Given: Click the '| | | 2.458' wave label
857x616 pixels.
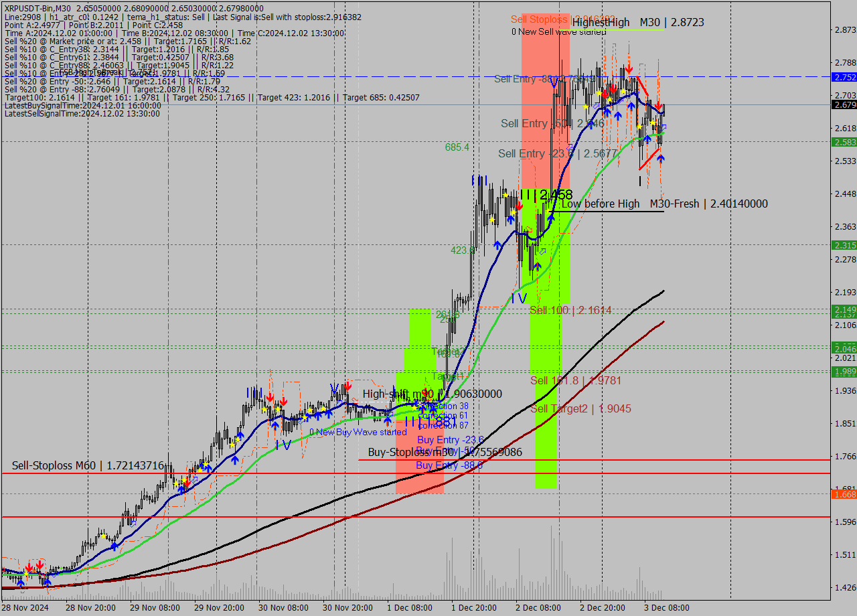Looking at the screenshot, I should coord(546,194).
